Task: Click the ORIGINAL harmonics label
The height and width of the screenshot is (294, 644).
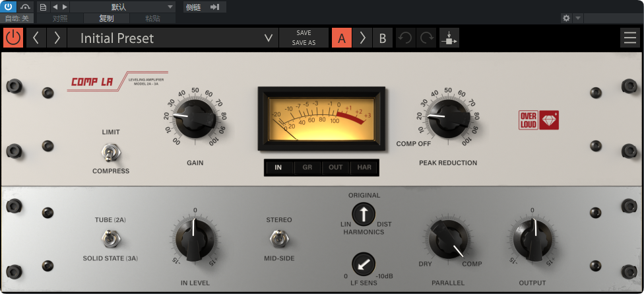Action: coord(364,196)
